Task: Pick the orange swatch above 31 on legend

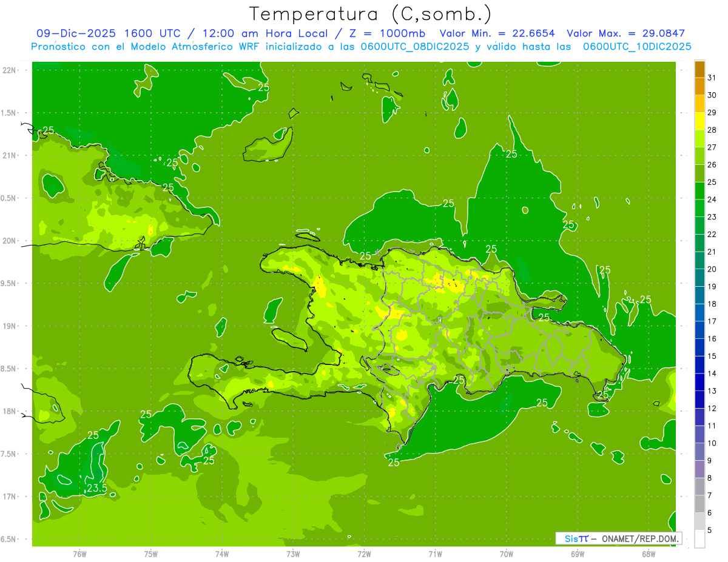Action: click(699, 69)
